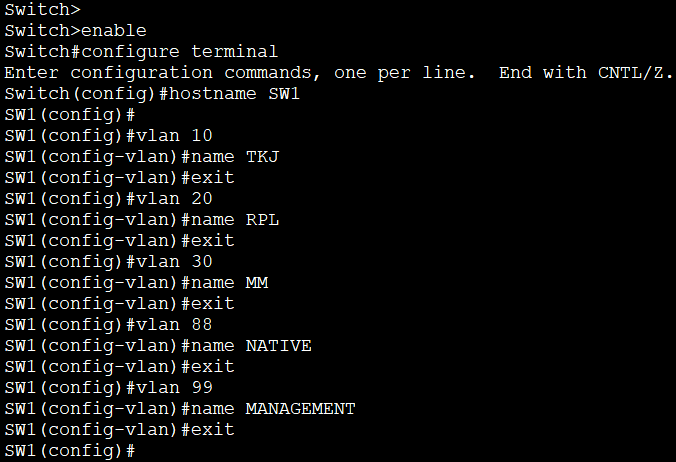The height and width of the screenshot is (462, 676).
Task: Click the exit line after name MANAGEMENT
Action: (x=119, y=429)
